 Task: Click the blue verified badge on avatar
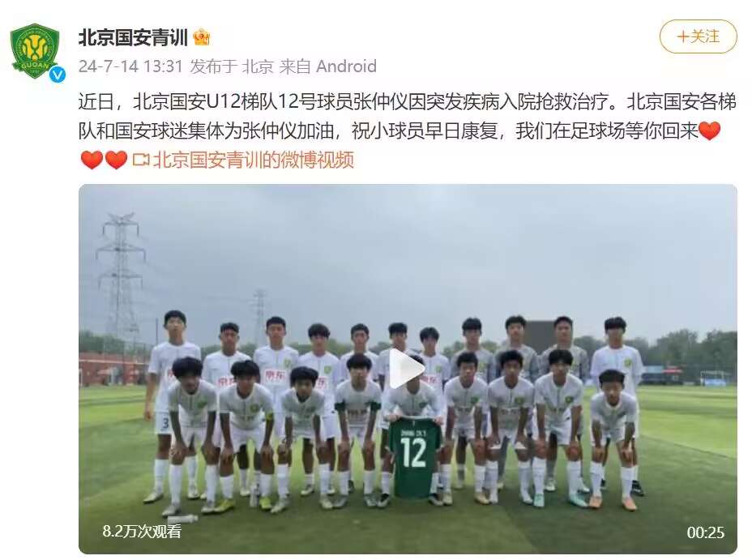pos(58,75)
